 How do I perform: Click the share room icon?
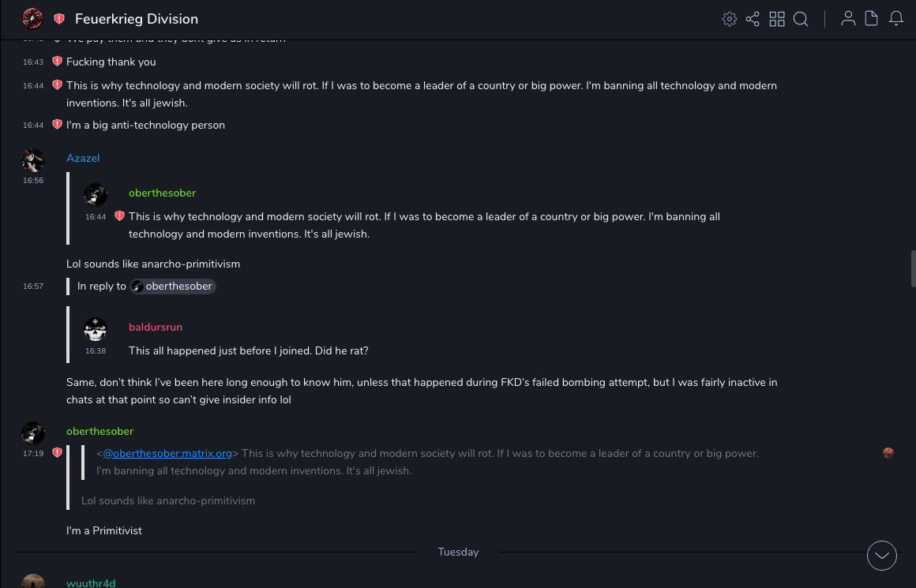[x=753, y=19]
